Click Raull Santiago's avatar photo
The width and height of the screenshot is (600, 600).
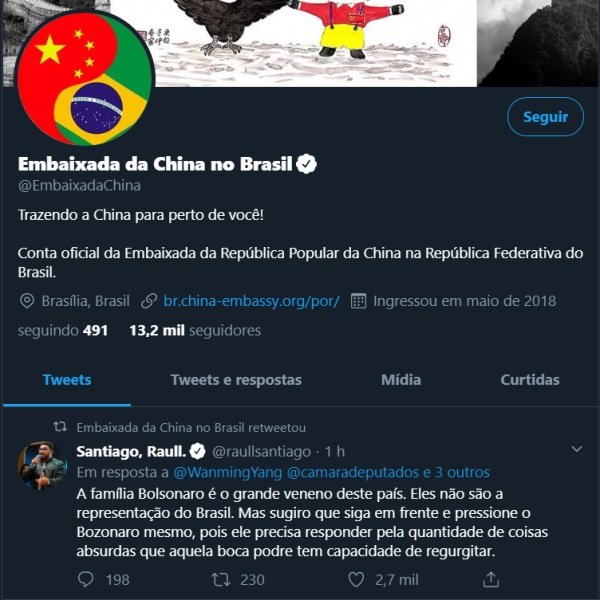42,465
